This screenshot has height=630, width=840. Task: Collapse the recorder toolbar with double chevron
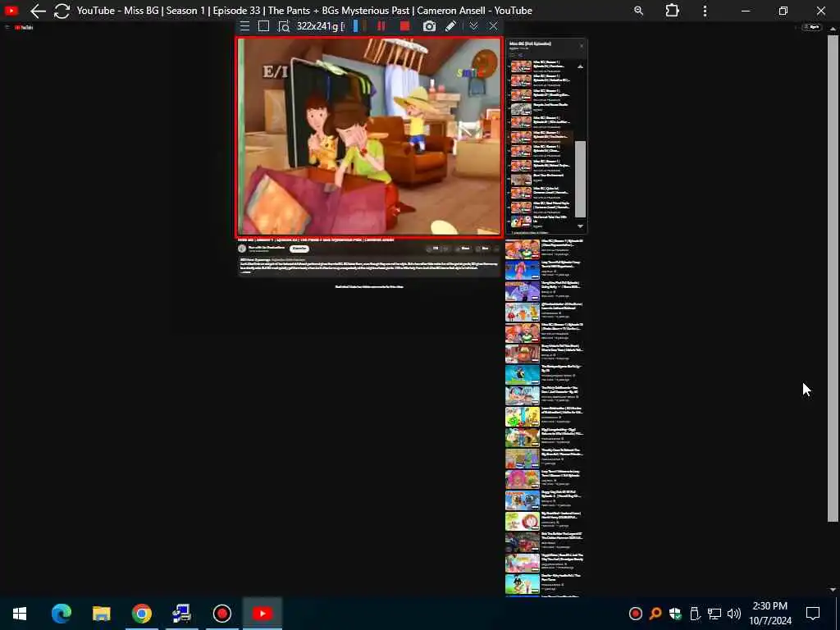coord(473,26)
